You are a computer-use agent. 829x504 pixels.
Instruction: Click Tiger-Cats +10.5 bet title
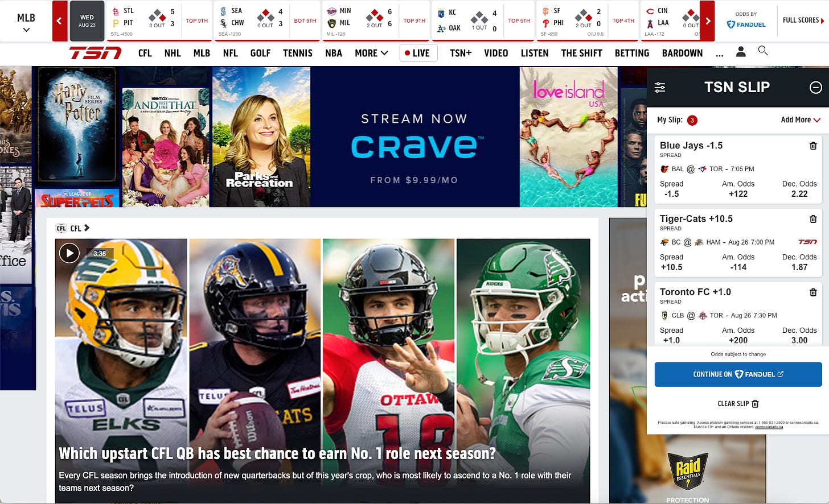click(696, 219)
